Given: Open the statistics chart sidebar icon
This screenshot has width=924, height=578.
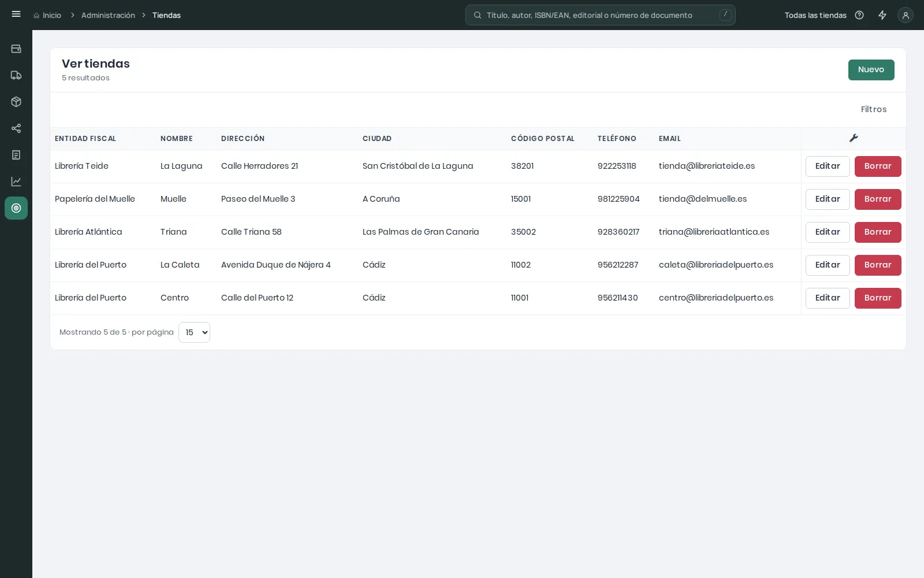Looking at the screenshot, I should (16, 182).
